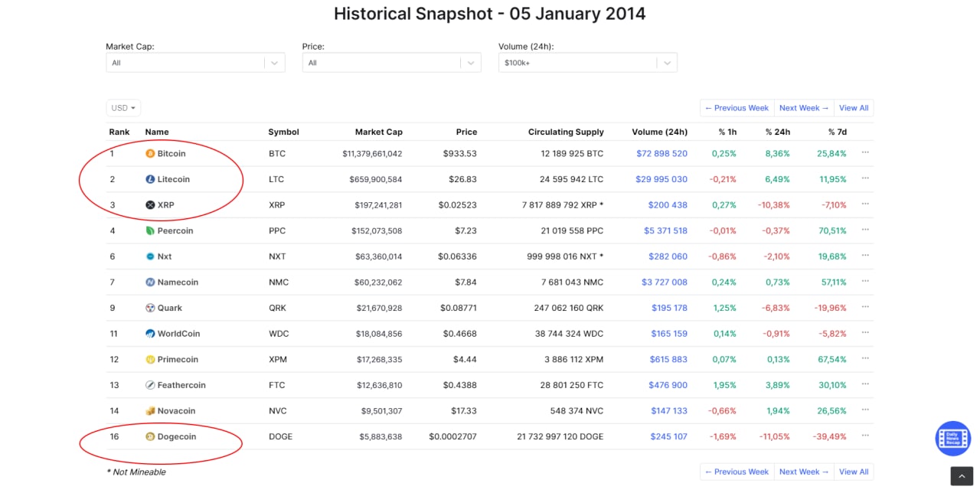Sort by Price column header
The image size is (980, 493).
[466, 132]
